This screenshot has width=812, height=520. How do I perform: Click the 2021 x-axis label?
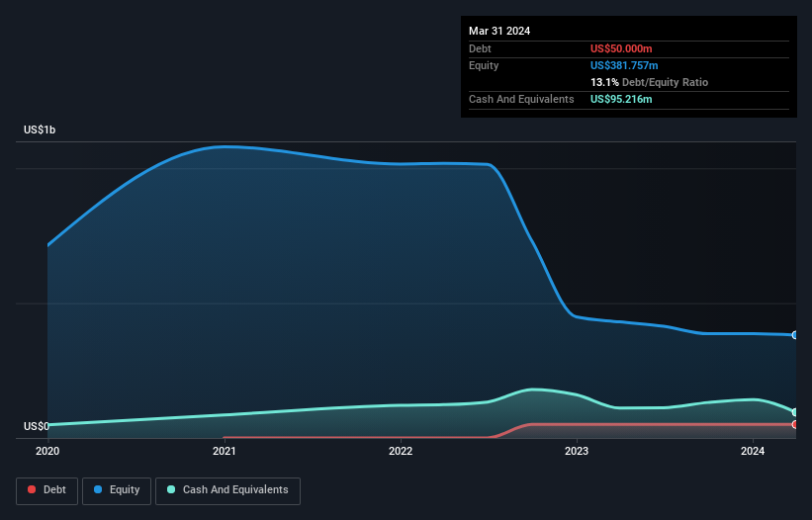(x=225, y=451)
